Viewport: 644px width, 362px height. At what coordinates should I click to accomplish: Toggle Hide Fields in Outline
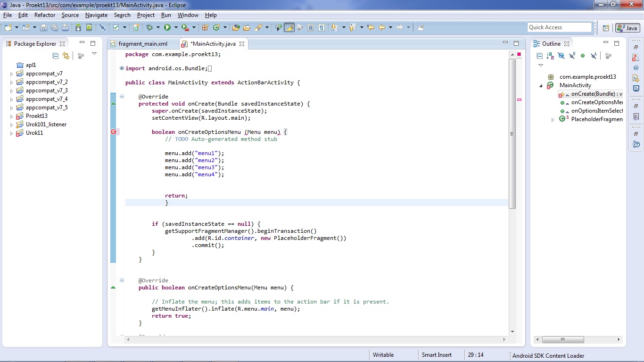(561, 56)
